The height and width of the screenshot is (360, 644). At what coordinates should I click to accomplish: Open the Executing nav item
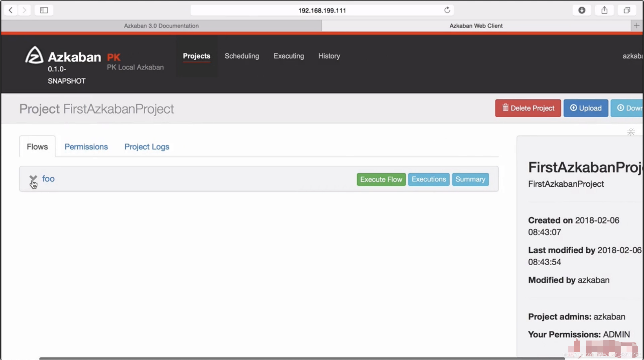tap(289, 56)
